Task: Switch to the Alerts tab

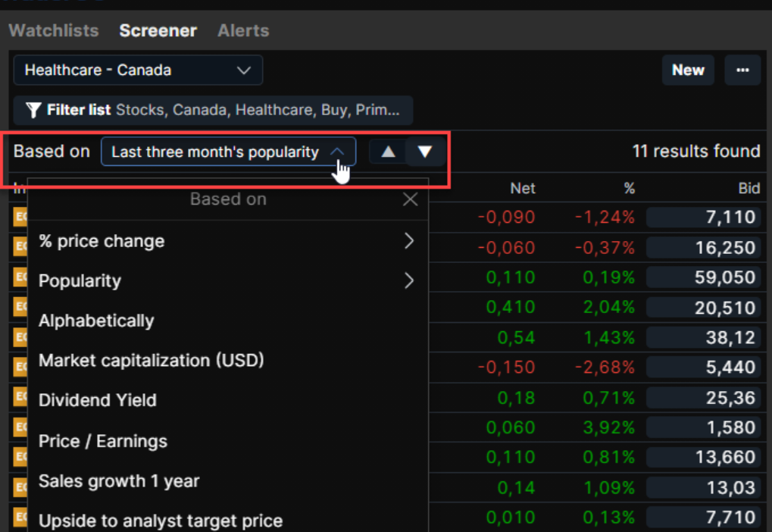Action: coord(243,31)
